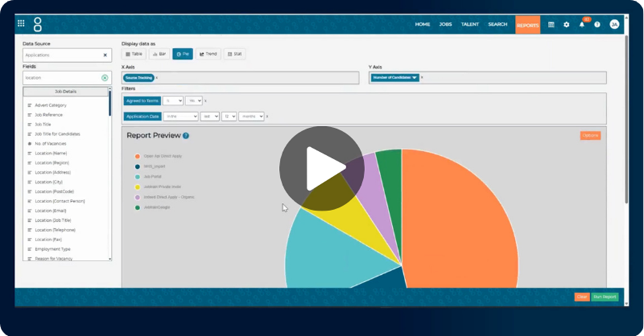Open Application Date 'in the' dropdown
Image resolution: width=644 pixels, height=336 pixels.
tap(181, 117)
